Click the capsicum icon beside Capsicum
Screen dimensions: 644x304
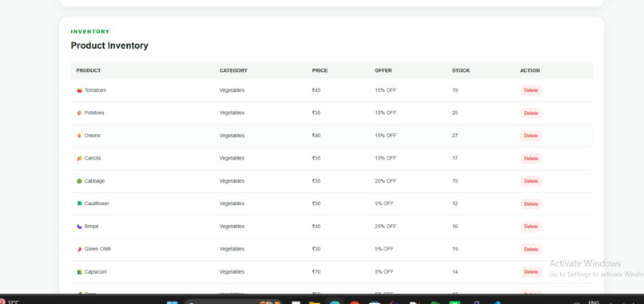(80, 272)
